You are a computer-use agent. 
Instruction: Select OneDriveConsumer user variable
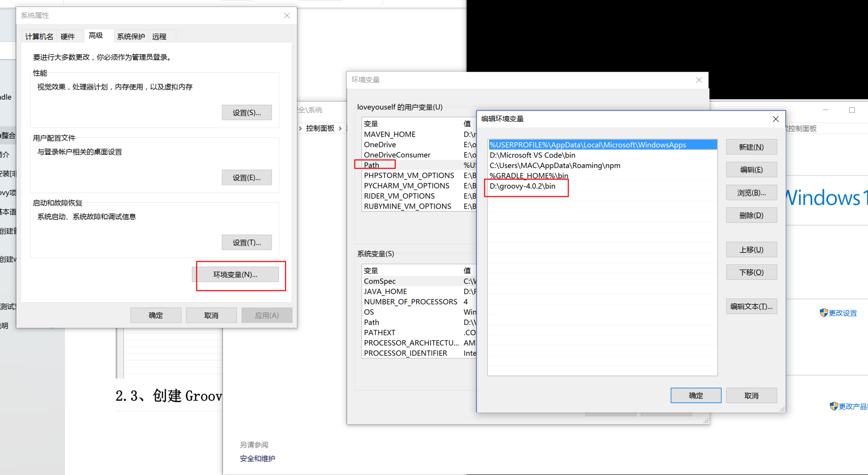pyautogui.click(x=419, y=155)
